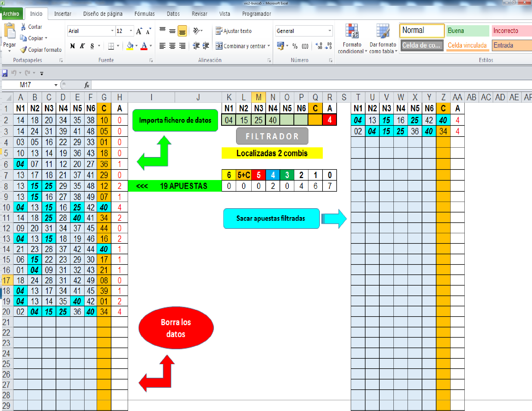
Task: Center text horizontally
Action: click(x=172, y=46)
